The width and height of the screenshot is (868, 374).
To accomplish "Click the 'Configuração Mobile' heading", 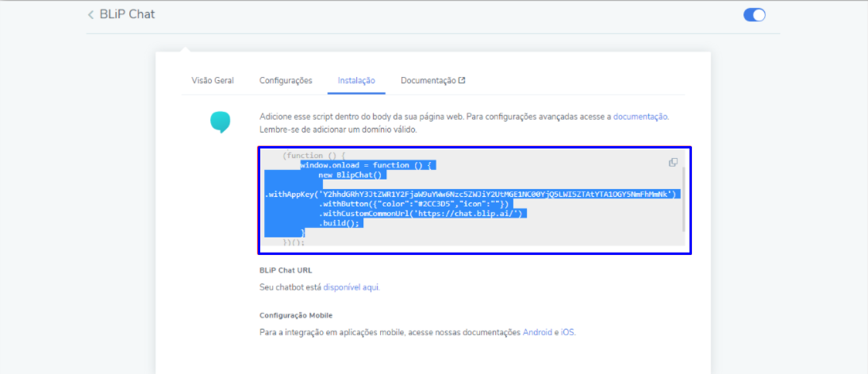I will coord(296,315).
